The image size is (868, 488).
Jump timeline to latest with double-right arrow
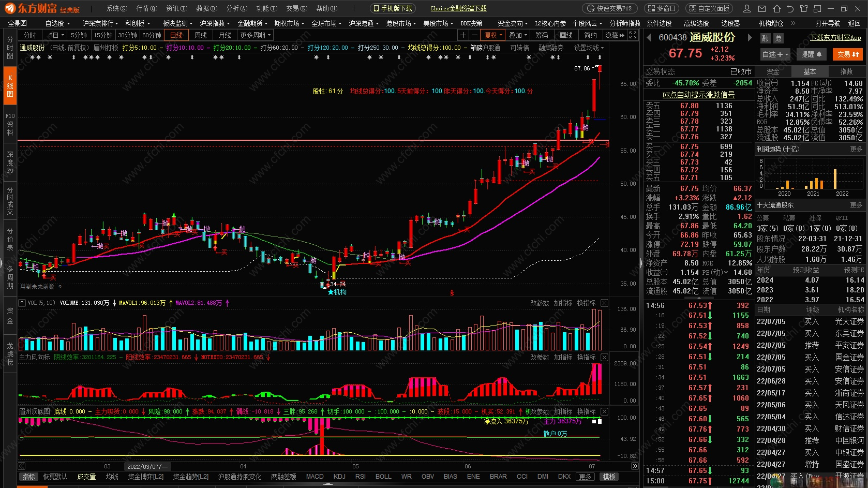634,466
